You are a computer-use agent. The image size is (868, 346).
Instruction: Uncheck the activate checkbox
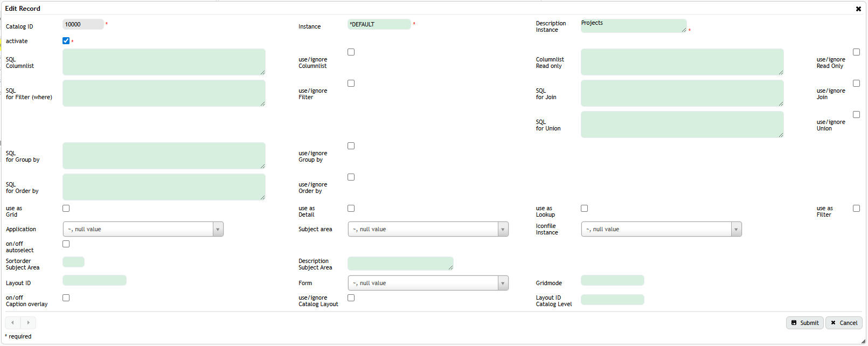pos(66,41)
